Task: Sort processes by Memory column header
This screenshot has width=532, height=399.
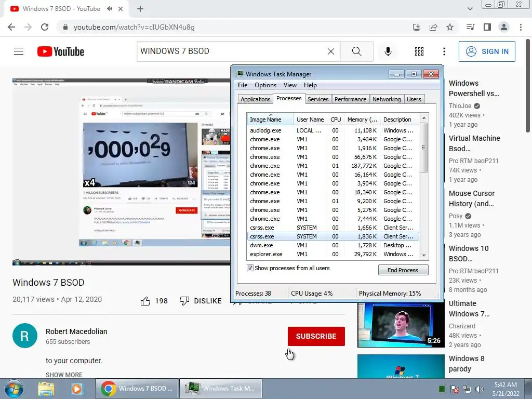Action: point(362,119)
